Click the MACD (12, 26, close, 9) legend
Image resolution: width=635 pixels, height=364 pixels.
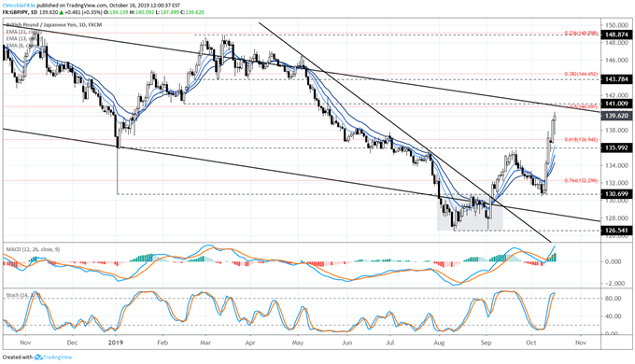pyautogui.click(x=33, y=249)
